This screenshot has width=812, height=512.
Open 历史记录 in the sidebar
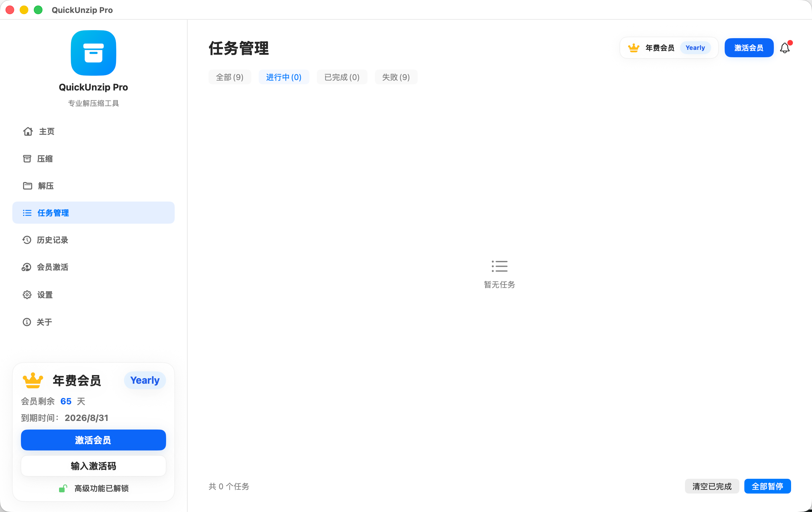point(94,240)
